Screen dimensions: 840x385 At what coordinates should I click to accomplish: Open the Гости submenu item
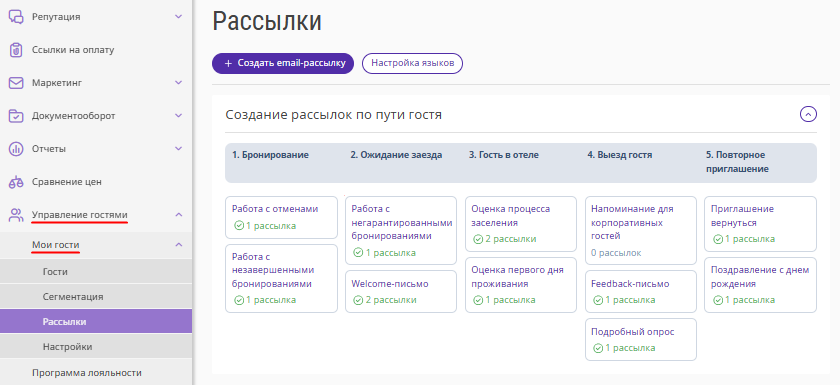(96, 272)
